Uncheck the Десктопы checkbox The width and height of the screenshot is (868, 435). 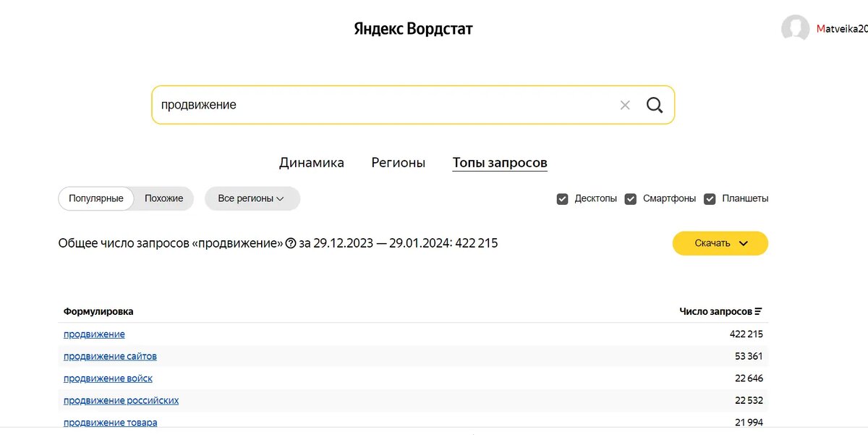click(562, 198)
